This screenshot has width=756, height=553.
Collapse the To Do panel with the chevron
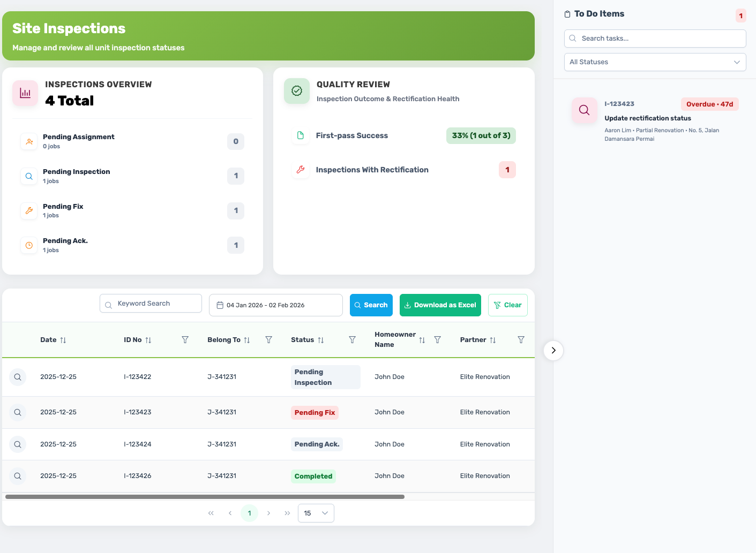point(553,351)
